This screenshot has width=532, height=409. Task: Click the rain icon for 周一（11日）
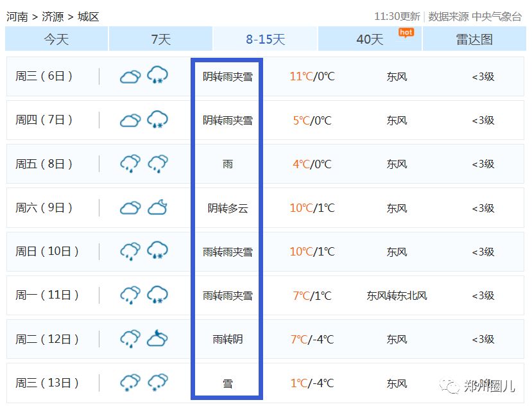pyautogui.click(x=130, y=295)
